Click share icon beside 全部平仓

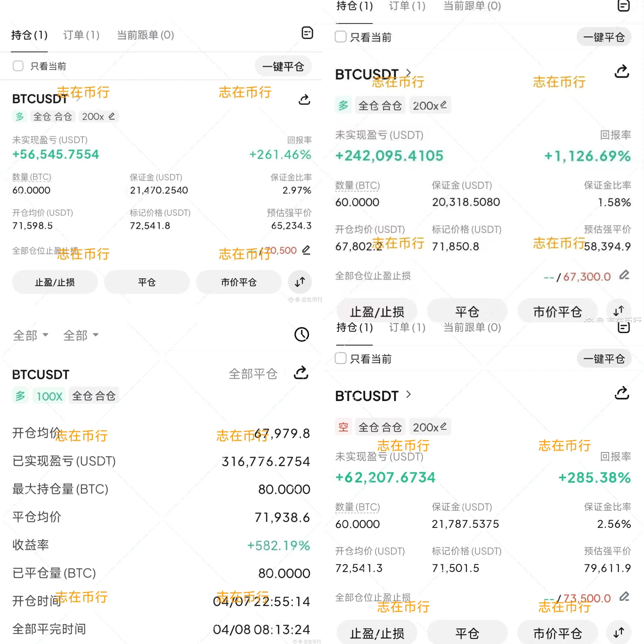(x=301, y=373)
